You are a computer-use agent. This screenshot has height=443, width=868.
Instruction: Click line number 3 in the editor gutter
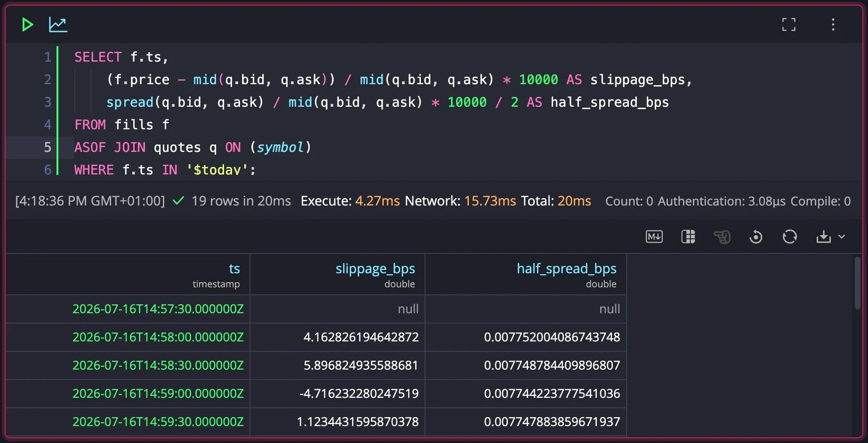point(48,102)
